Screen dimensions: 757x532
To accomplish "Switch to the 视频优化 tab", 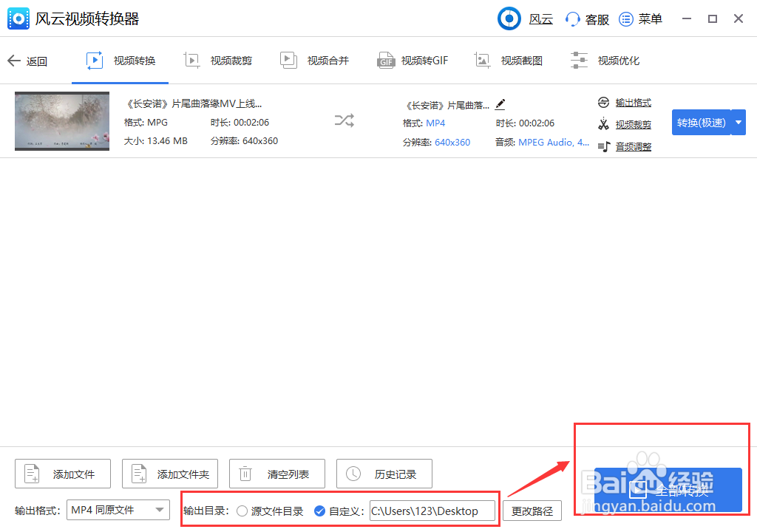I will [605, 61].
